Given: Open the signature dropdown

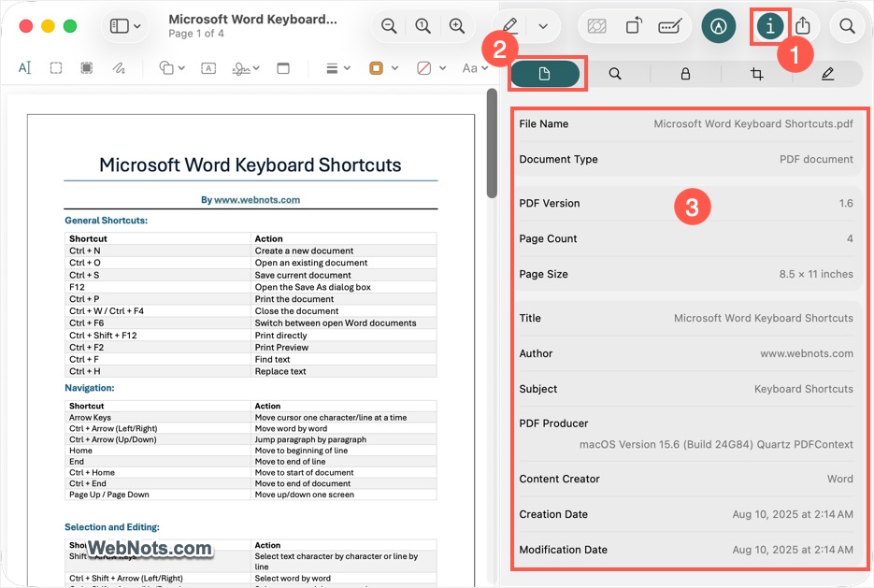Looking at the screenshot, I should point(246,68).
